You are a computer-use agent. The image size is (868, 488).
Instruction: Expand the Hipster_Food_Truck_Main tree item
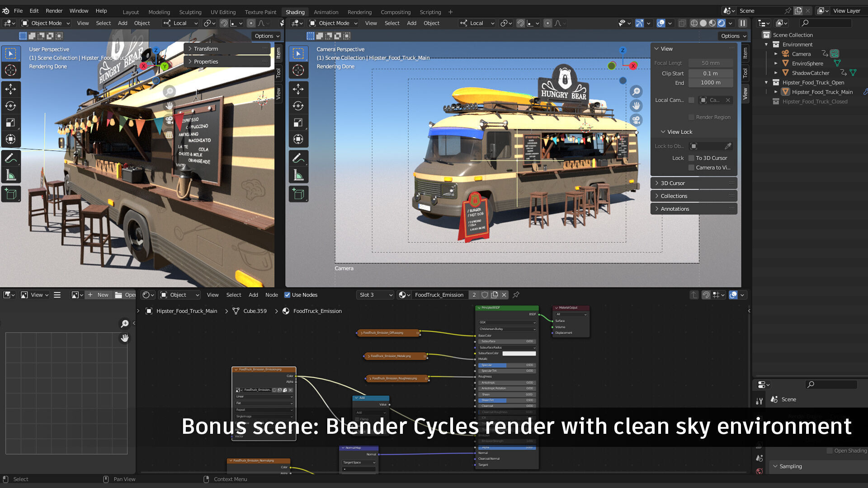pos(776,92)
